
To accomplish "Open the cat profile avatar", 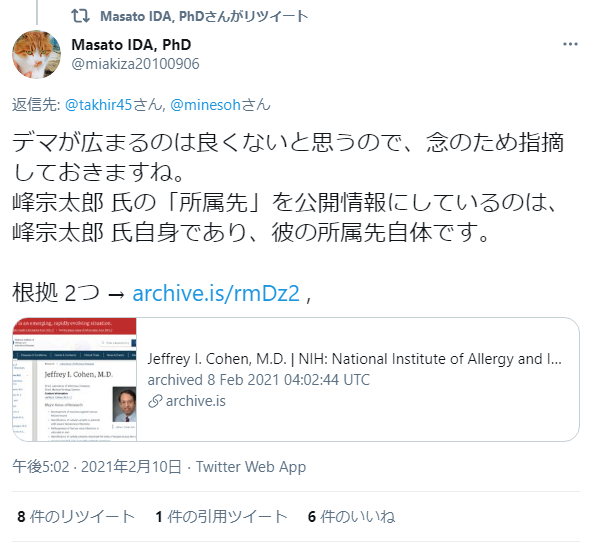I will [36, 54].
